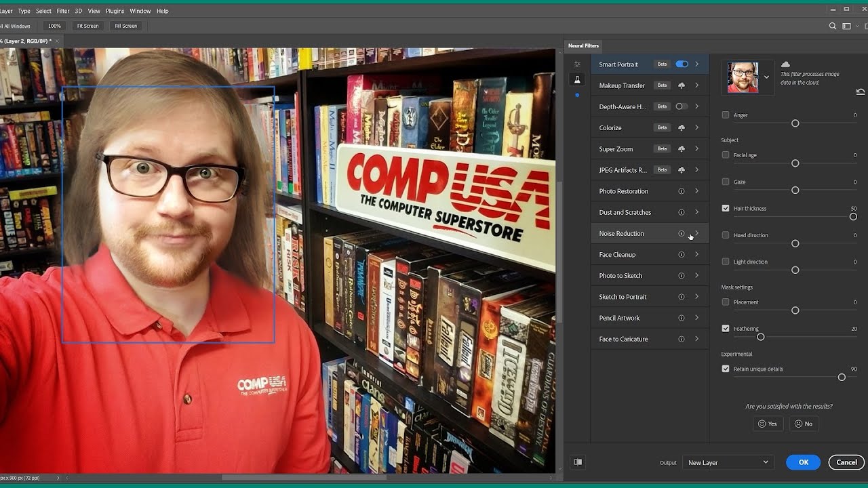The height and width of the screenshot is (488, 868).
Task: Enable the Depth-Aware Haze toggle
Action: 682,106
